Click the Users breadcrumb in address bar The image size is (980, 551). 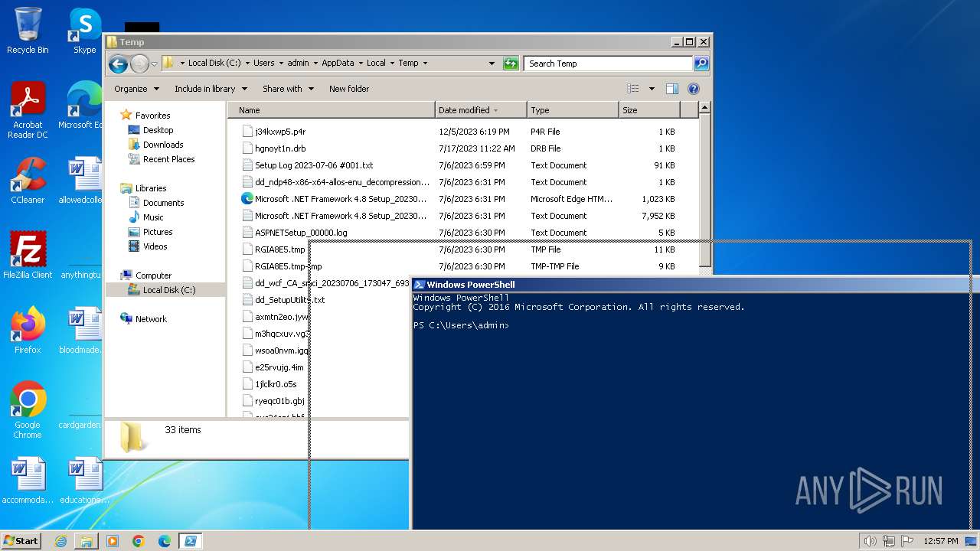(x=264, y=64)
